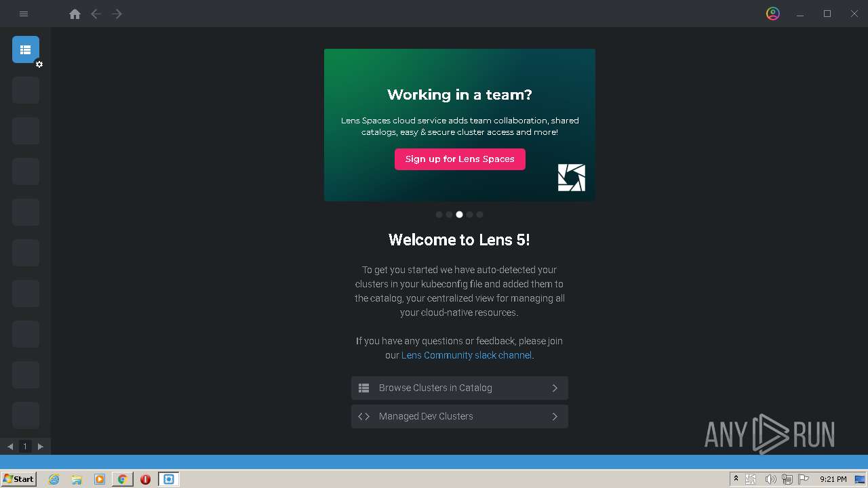Open Browse Clusters in Catalog
This screenshot has width=868, height=488.
pyautogui.click(x=460, y=388)
